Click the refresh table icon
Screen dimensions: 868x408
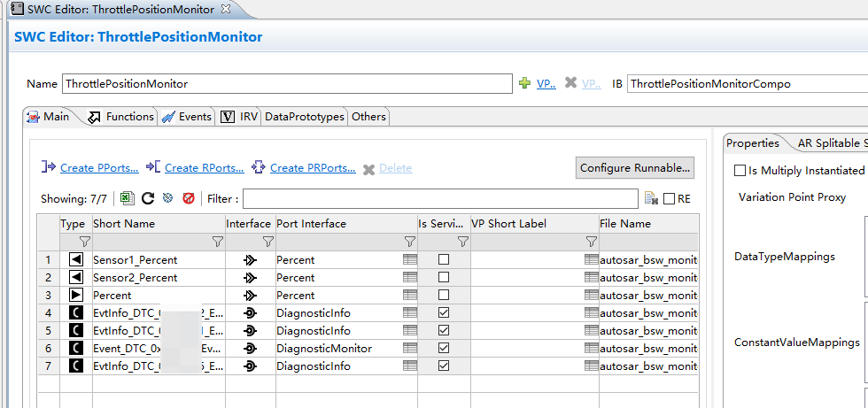(148, 198)
